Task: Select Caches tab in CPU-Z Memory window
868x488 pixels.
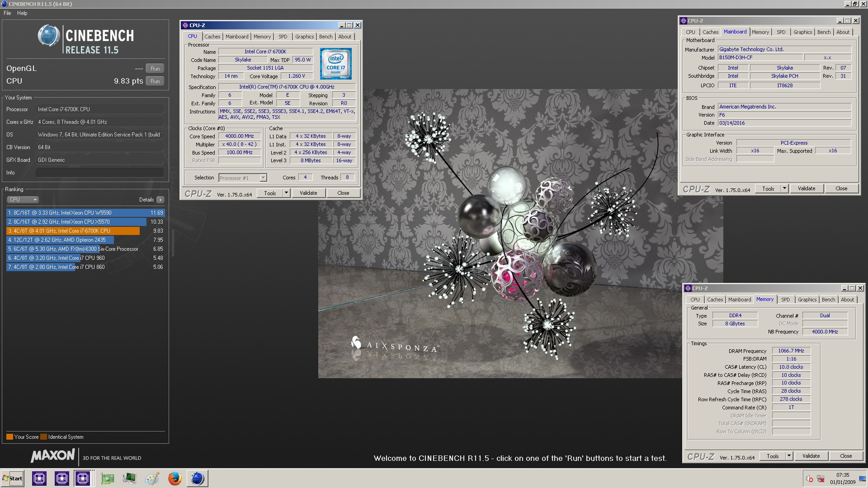Action: 715,300
